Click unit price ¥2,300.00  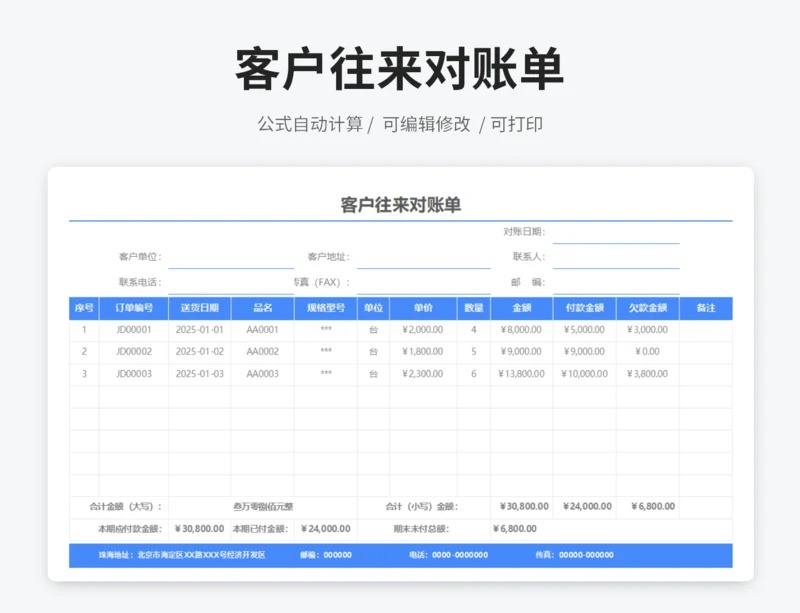[423, 374]
